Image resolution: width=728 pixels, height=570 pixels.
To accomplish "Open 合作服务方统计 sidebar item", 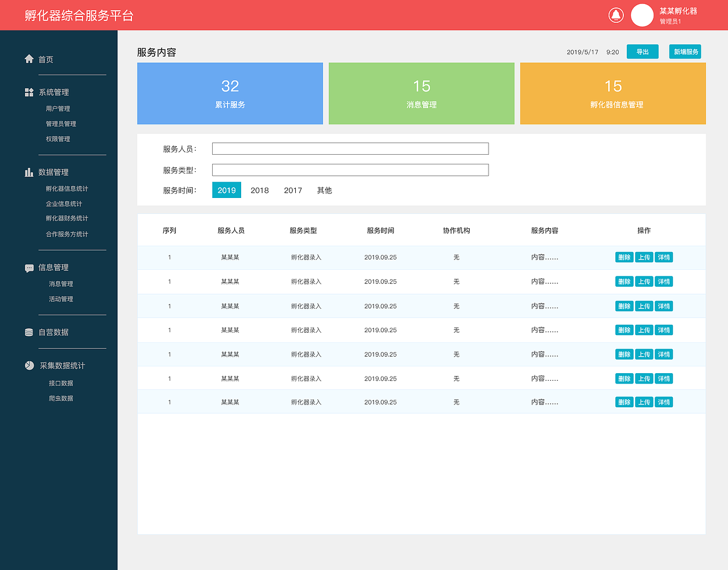I will pyautogui.click(x=67, y=234).
